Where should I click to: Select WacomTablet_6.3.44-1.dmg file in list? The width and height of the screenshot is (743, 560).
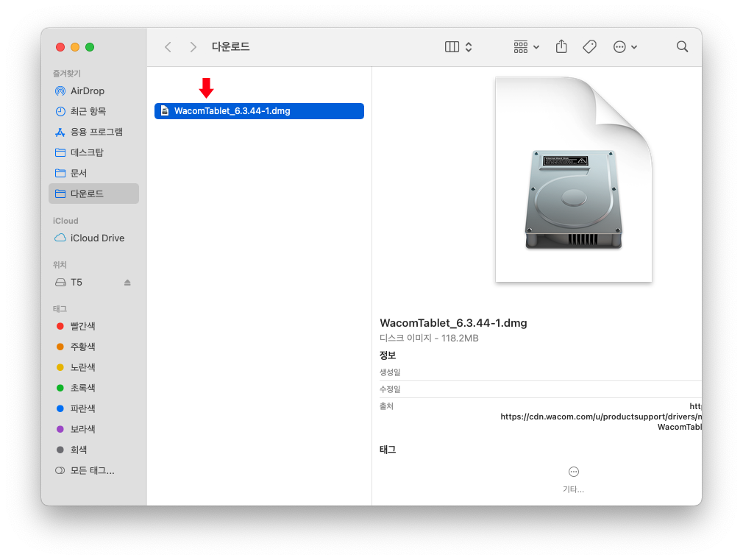259,111
